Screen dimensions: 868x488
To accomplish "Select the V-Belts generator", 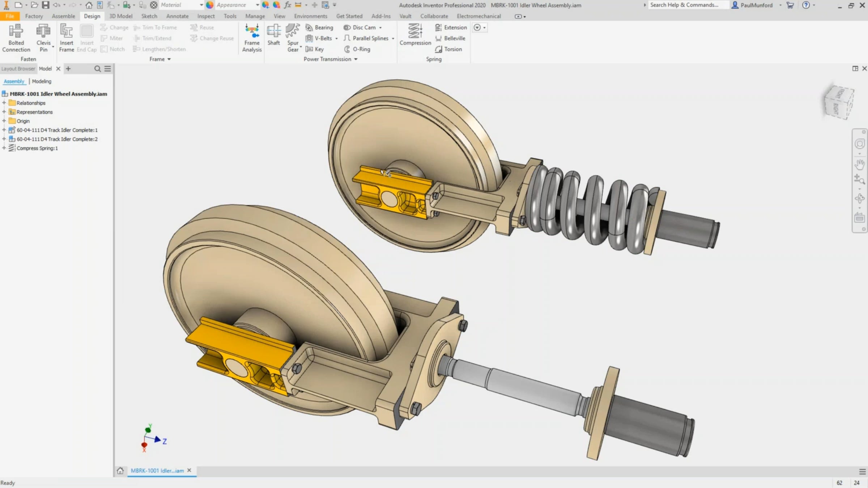I will pyautogui.click(x=319, y=38).
